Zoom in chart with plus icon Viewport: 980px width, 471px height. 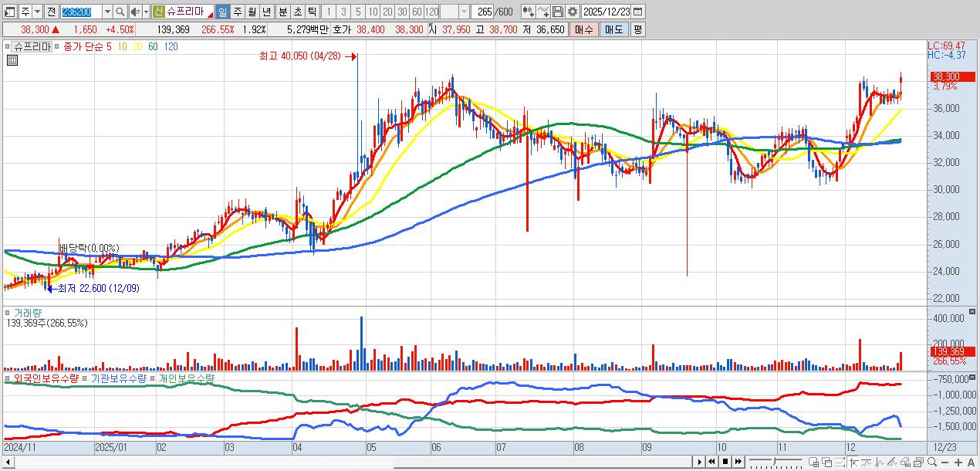[958, 462]
